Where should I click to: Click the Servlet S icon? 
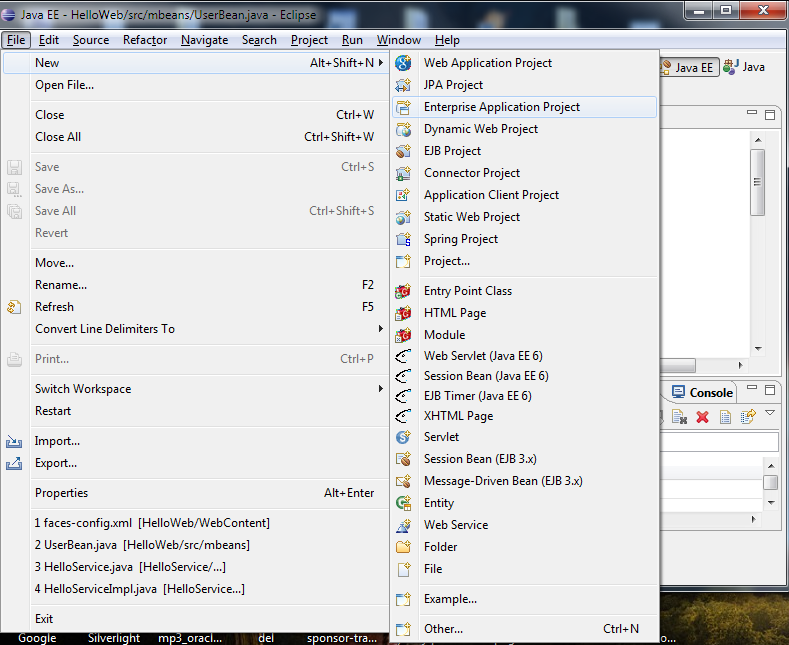pyautogui.click(x=403, y=437)
